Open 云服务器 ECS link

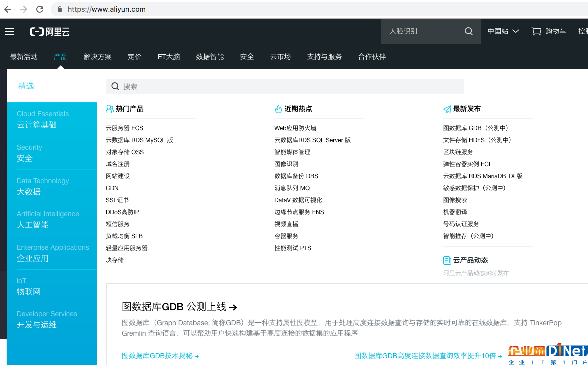(125, 128)
